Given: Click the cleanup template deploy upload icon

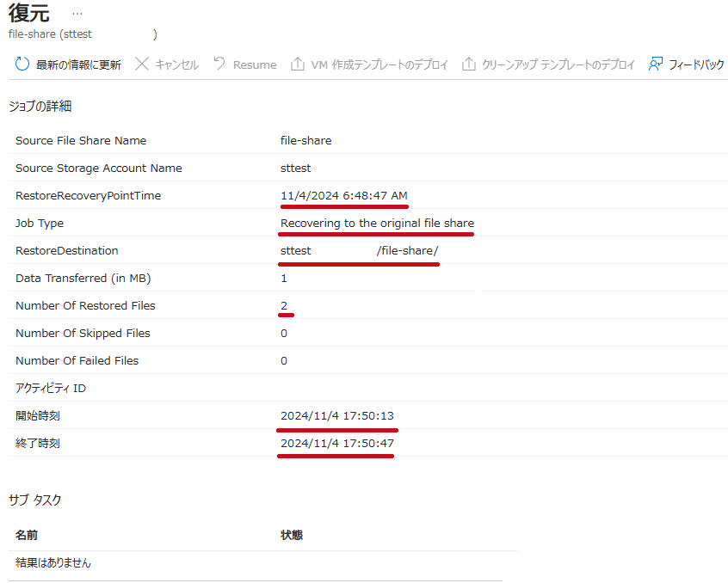Looking at the screenshot, I should tap(468, 64).
